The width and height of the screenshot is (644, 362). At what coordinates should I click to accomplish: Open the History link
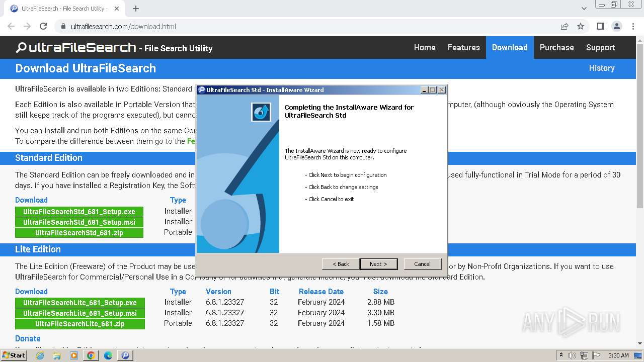point(602,68)
